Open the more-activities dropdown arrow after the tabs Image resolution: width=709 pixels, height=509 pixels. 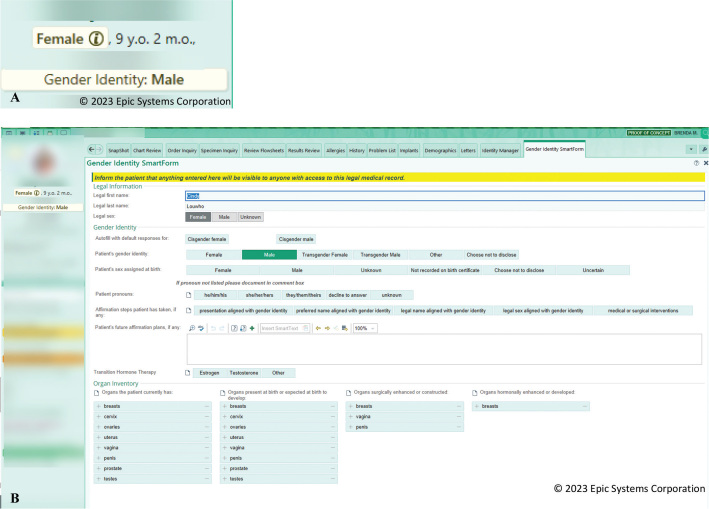(691, 149)
